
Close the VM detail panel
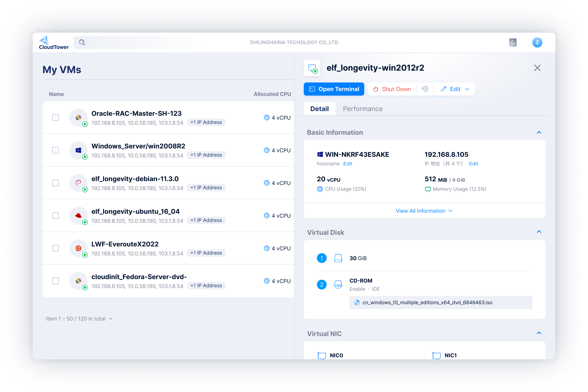pyautogui.click(x=537, y=68)
